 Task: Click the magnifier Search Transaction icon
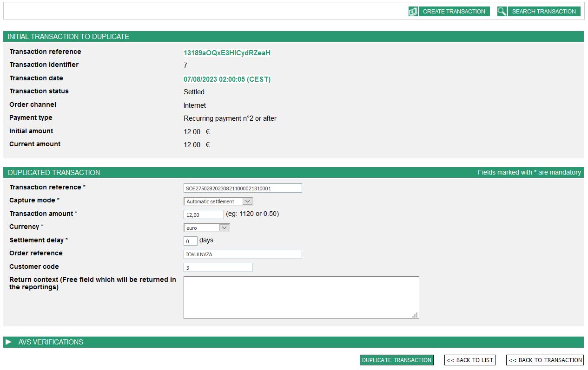coord(502,11)
